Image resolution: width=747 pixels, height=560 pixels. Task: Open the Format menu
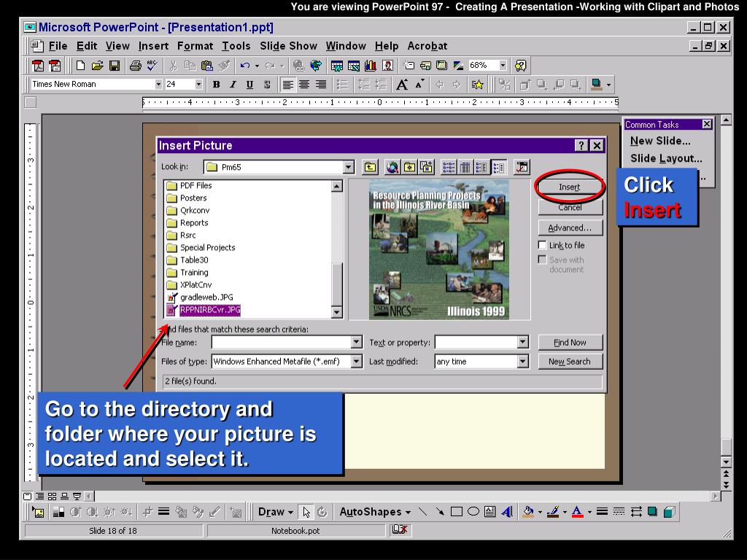click(x=195, y=46)
